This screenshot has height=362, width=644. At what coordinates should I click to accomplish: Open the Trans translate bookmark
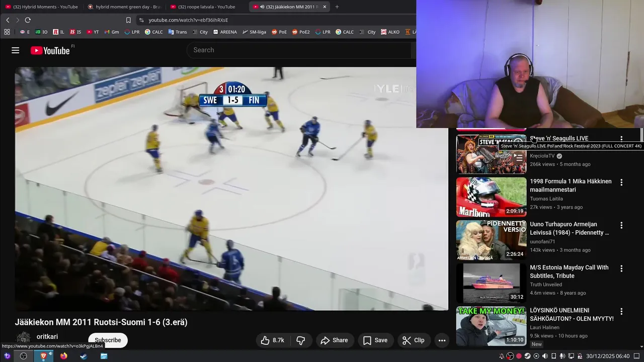(178, 32)
